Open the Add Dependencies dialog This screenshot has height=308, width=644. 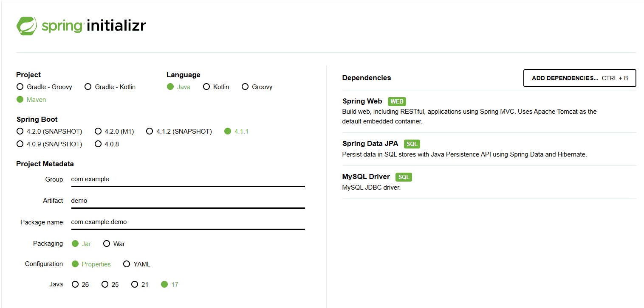coord(579,78)
